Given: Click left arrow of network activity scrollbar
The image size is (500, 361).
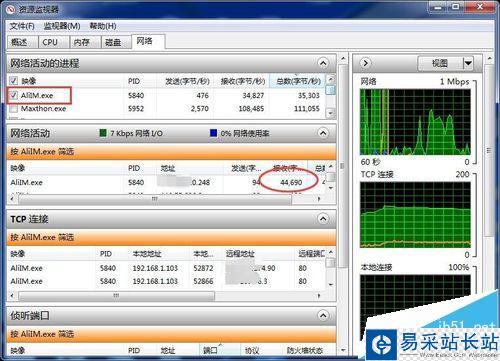Looking at the screenshot, I should click(x=12, y=199).
